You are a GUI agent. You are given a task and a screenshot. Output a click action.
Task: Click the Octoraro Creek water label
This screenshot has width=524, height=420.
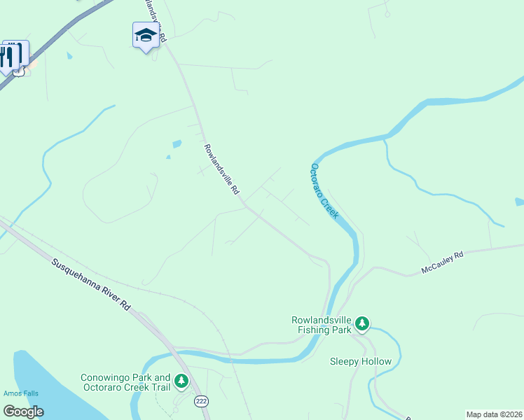pyautogui.click(x=325, y=191)
